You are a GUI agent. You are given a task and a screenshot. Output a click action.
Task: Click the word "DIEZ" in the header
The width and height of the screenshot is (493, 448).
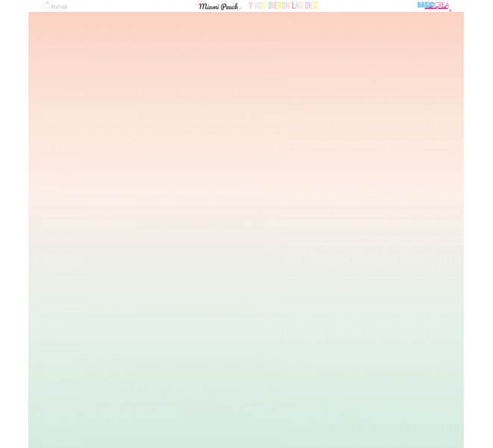311,6
